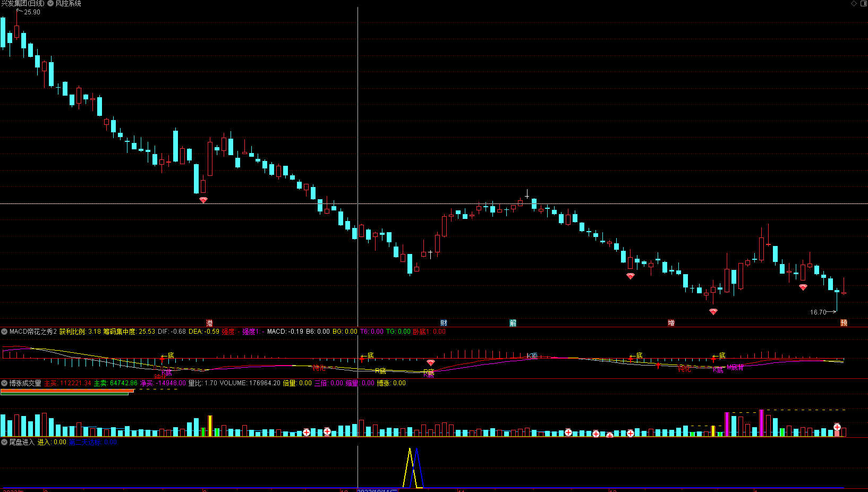Expand 博涨成交量 indicator menu arrow
This screenshot has height=492, width=868.
click(x=4, y=383)
